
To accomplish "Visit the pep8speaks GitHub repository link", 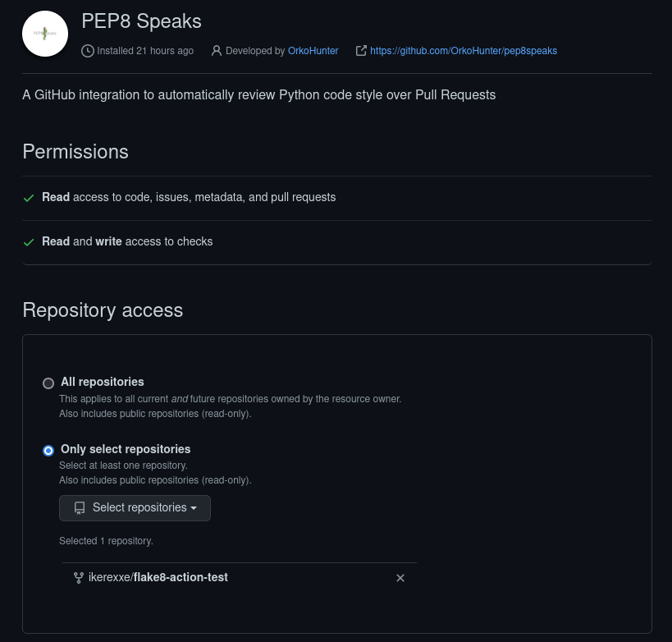I will pyautogui.click(x=463, y=51).
